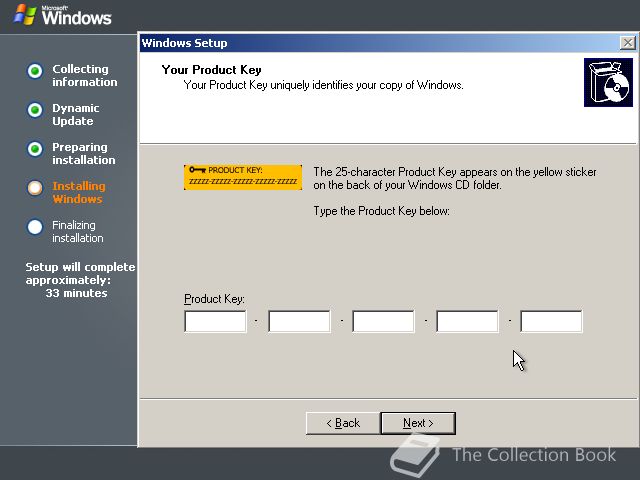Click the "Dynamic Update" label
This screenshot has height=480, width=640.
(x=76, y=115)
